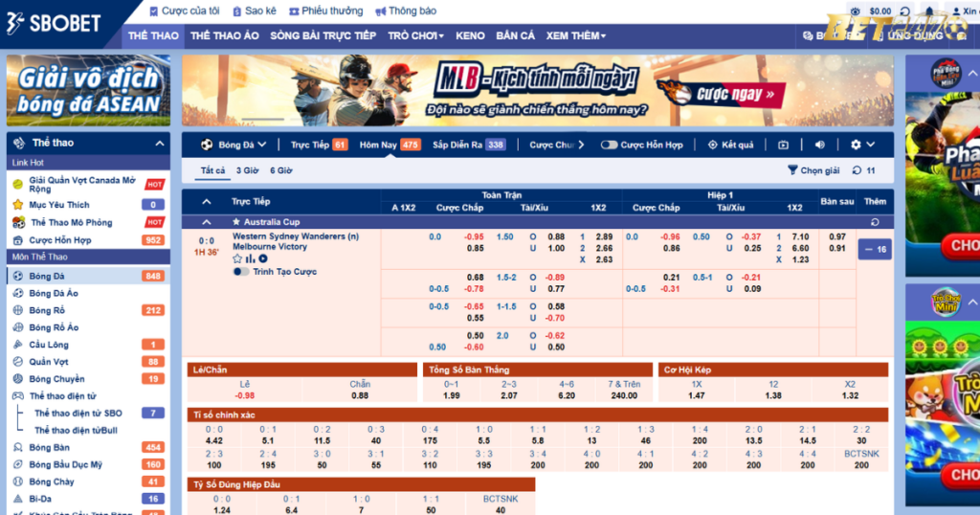Open Thể Thao Mô Phỏng item

[88, 222]
